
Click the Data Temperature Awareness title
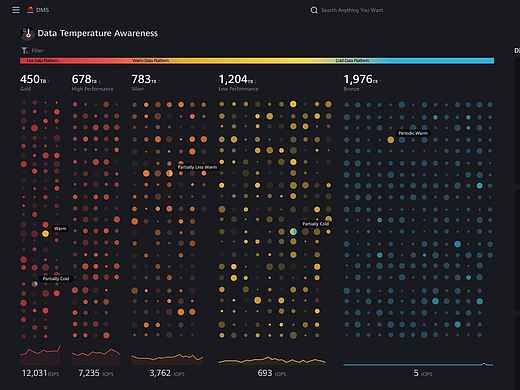pos(98,33)
